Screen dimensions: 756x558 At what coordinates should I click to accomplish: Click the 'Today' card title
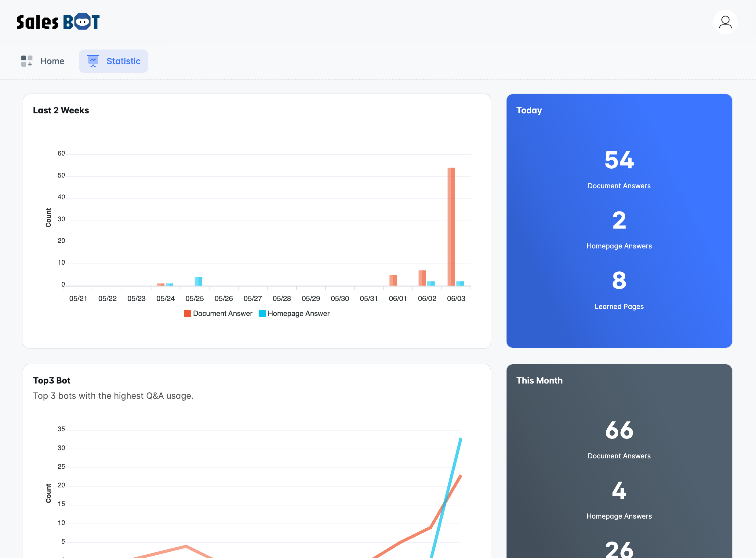(x=529, y=110)
